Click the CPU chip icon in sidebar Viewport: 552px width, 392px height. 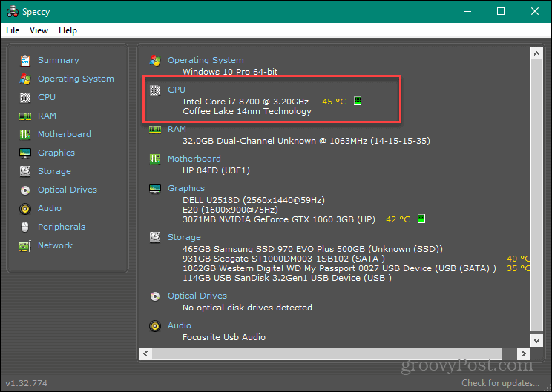coord(25,97)
